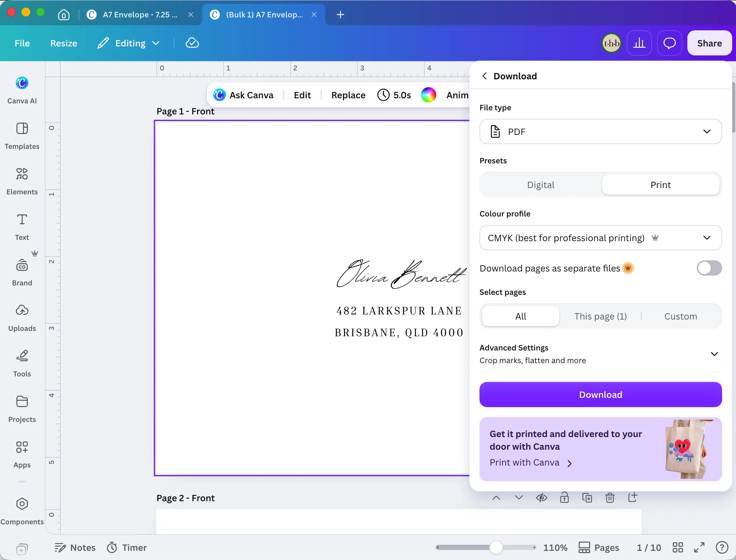Image resolution: width=736 pixels, height=560 pixels.
Task: Open the analytics bar chart icon
Action: click(x=639, y=43)
